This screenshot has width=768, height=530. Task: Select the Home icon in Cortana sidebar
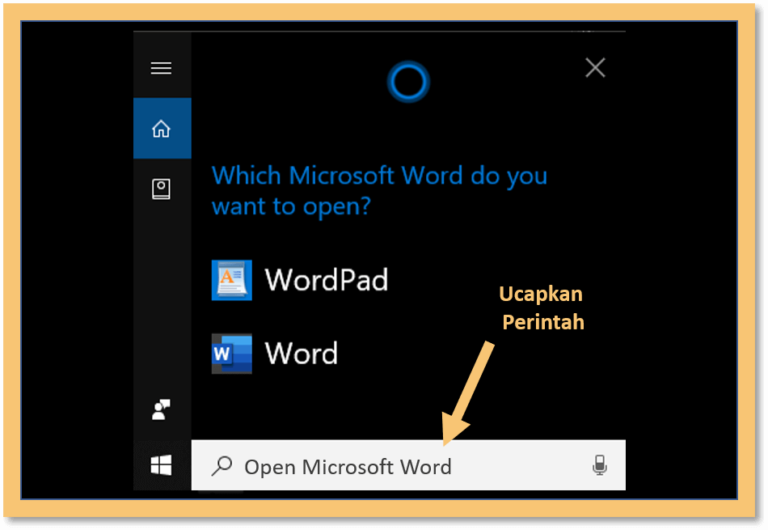tap(162, 129)
